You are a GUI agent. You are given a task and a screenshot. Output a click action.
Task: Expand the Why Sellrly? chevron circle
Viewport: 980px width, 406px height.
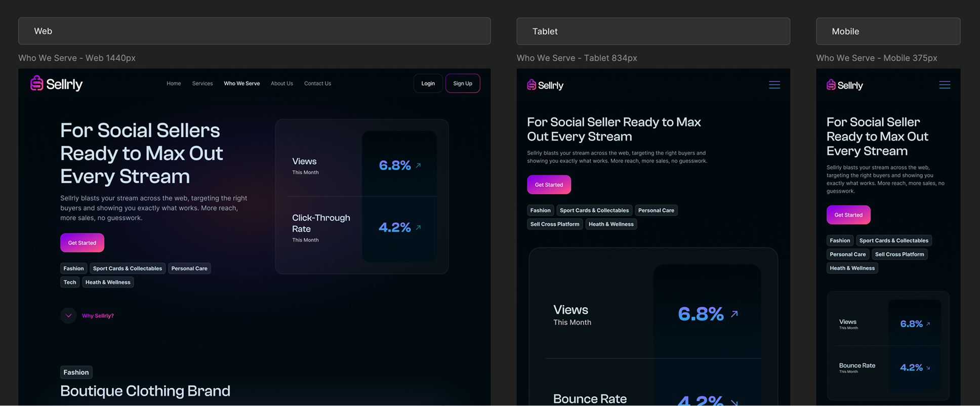[68, 315]
